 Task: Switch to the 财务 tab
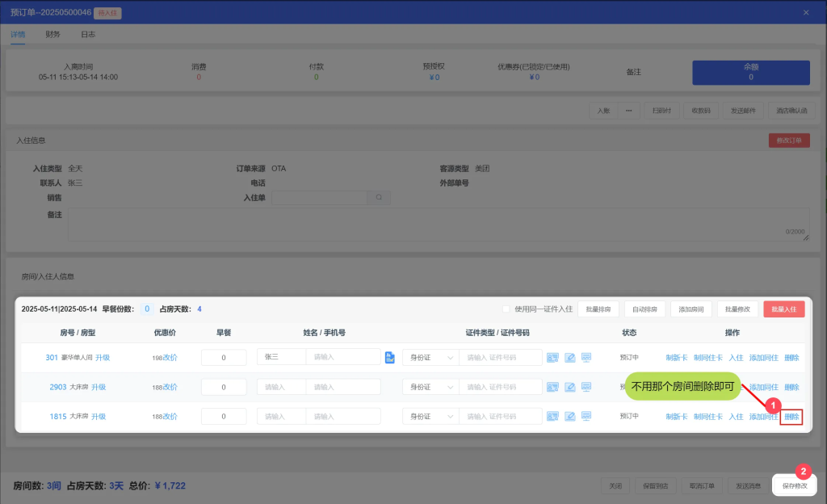tap(52, 35)
